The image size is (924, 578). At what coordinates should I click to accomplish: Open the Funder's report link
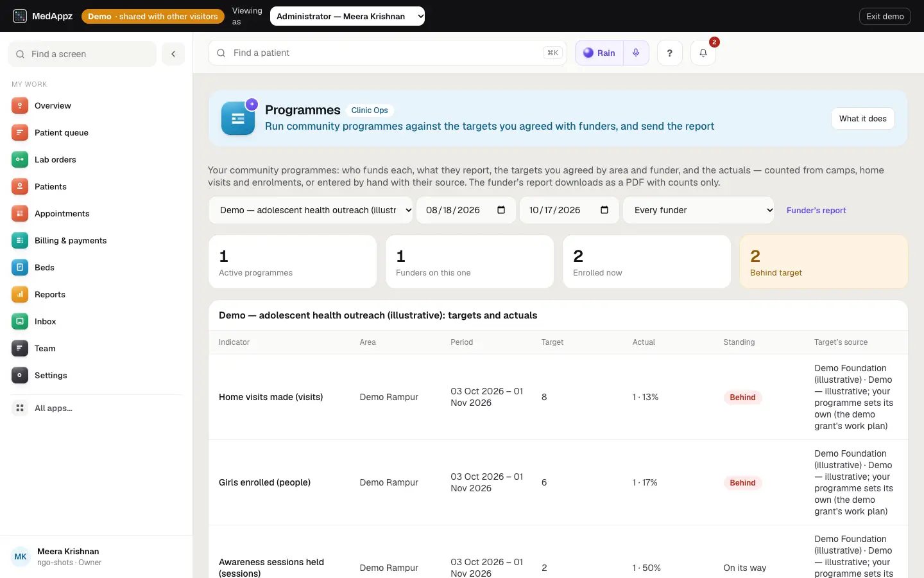pos(816,210)
